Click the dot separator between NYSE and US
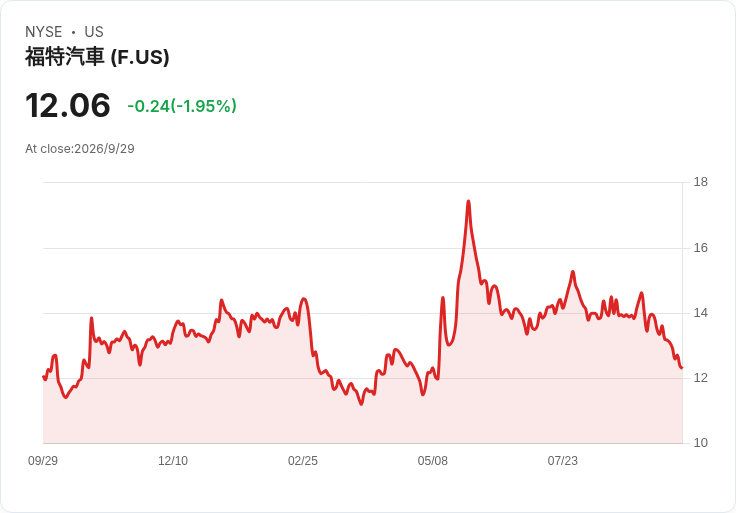The image size is (736, 513). 74,32
